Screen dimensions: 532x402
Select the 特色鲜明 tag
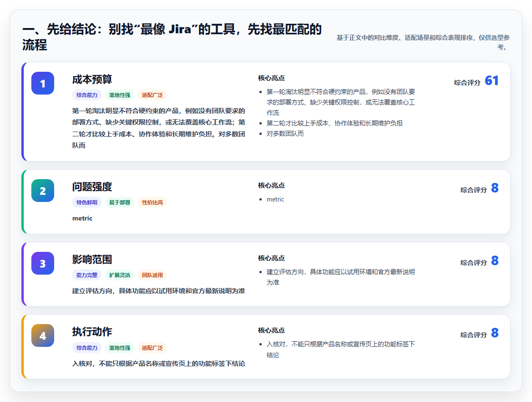87,202
